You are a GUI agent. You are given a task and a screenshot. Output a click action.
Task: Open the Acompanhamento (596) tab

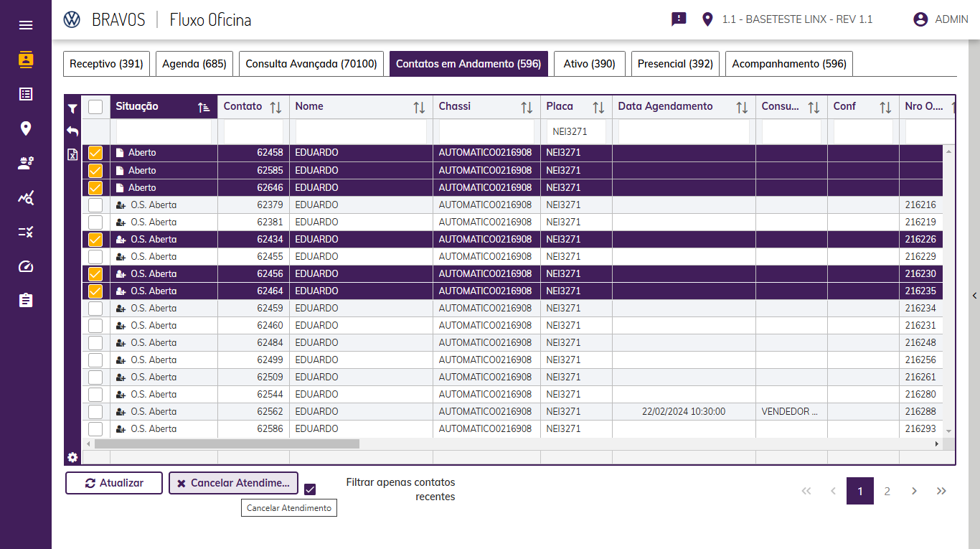(789, 64)
